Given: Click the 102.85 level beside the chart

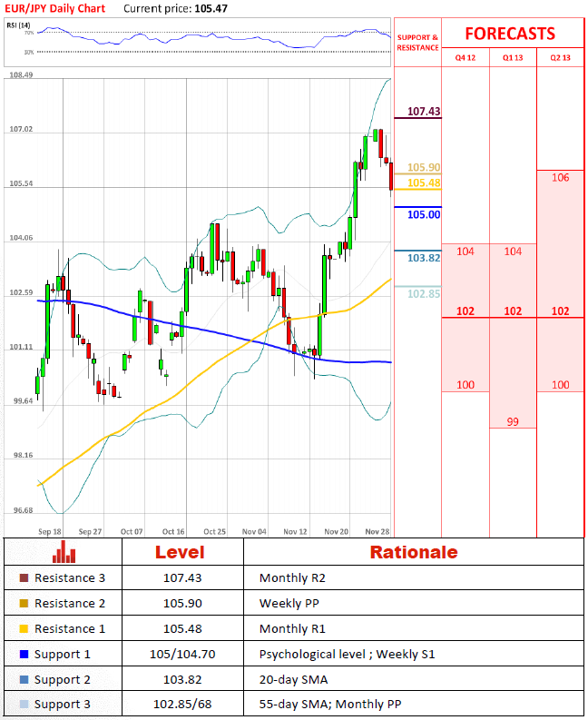Looking at the screenshot, I should [424, 293].
